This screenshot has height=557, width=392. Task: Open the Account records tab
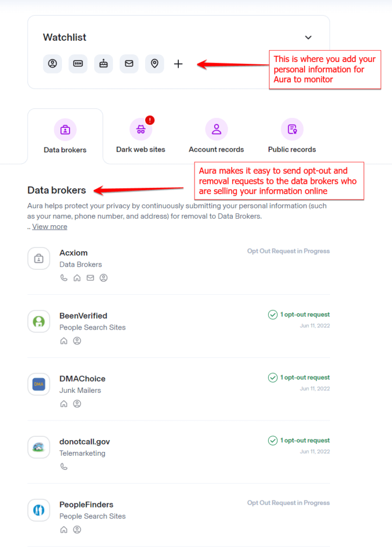pos(216,135)
